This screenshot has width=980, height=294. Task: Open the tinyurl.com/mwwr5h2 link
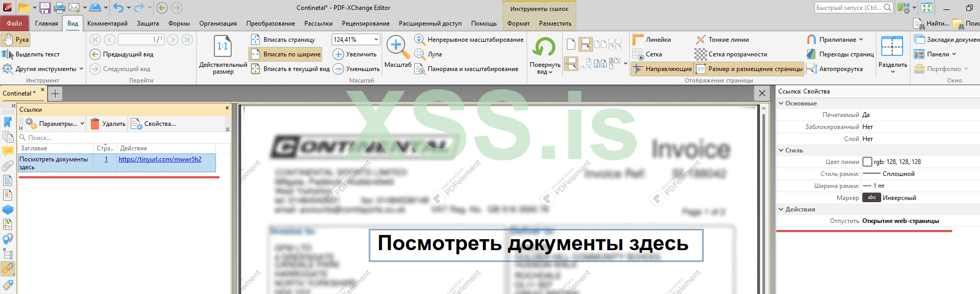click(159, 159)
